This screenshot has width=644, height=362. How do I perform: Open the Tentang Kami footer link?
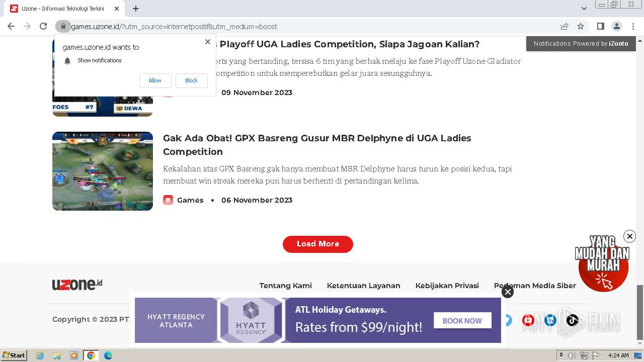coord(286,286)
